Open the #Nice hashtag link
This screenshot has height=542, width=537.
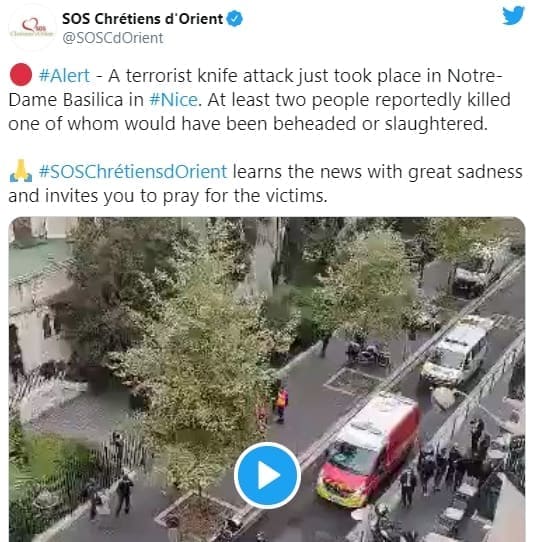pyautogui.click(x=174, y=100)
